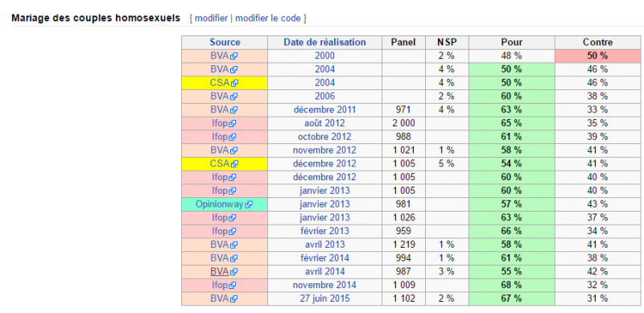The width and height of the screenshot is (644, 313).
Task: Click the Pour column header
Action: coord(512,43)
